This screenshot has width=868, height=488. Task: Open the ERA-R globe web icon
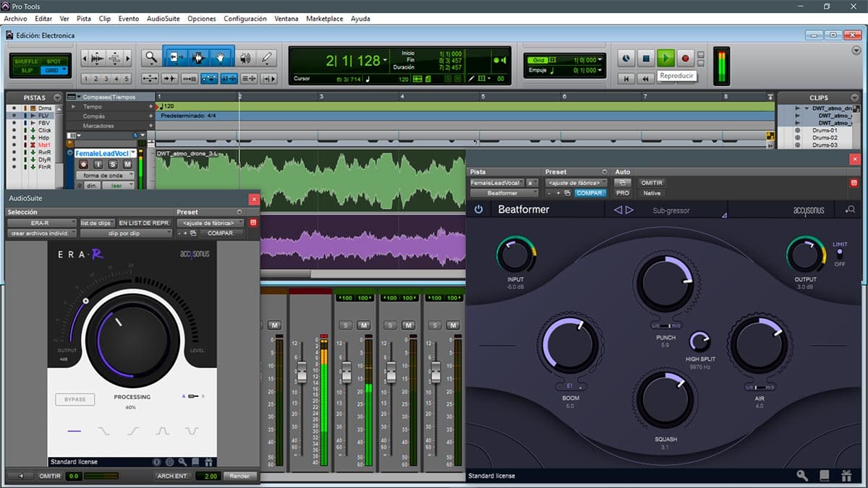click(x=169, y=461)
